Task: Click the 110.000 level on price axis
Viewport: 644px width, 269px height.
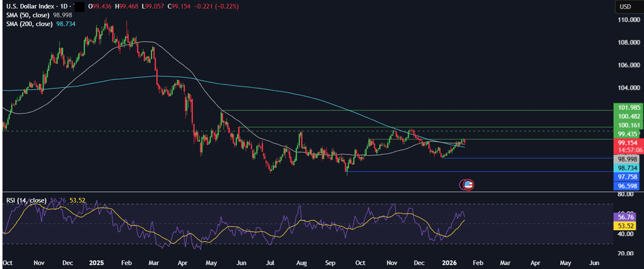Action: click(629, 20)
